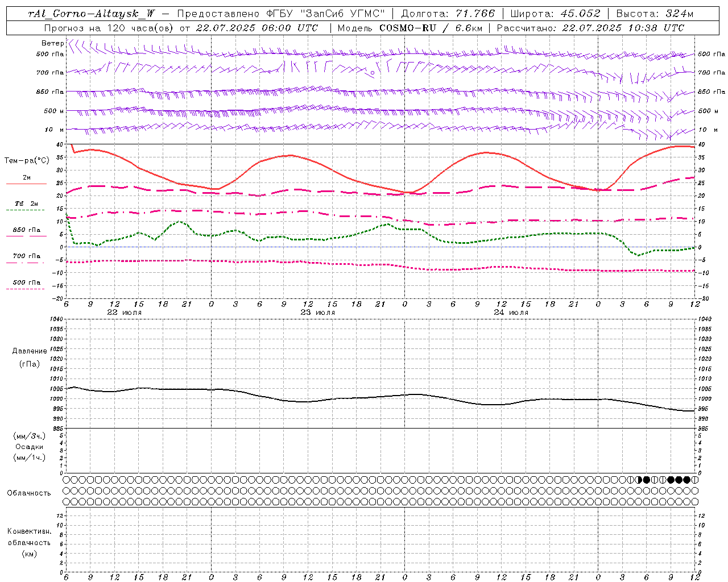728x582 pixels.
Task: Click the 850 гПа entry in temperature legend
Action: point(27,230)
